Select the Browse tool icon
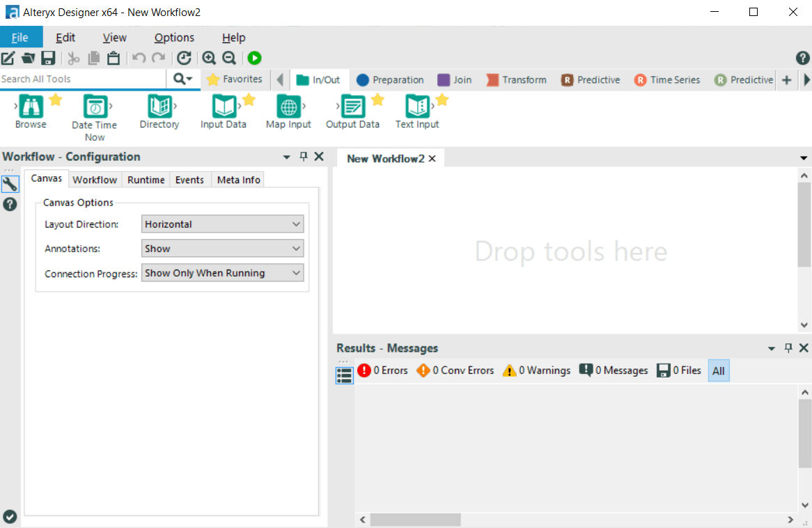Screen dimensions: 812x528 tap(31, 106)
